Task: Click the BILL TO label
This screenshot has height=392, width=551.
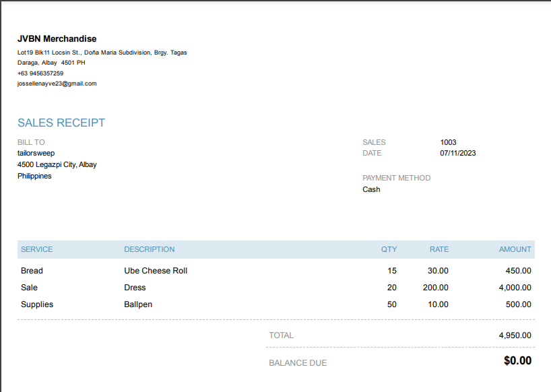Action: (31, 142)
